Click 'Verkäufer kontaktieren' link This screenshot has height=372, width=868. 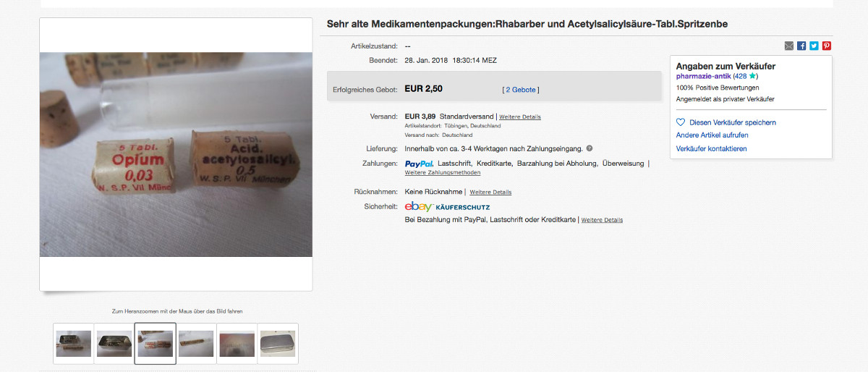[711, 148]
